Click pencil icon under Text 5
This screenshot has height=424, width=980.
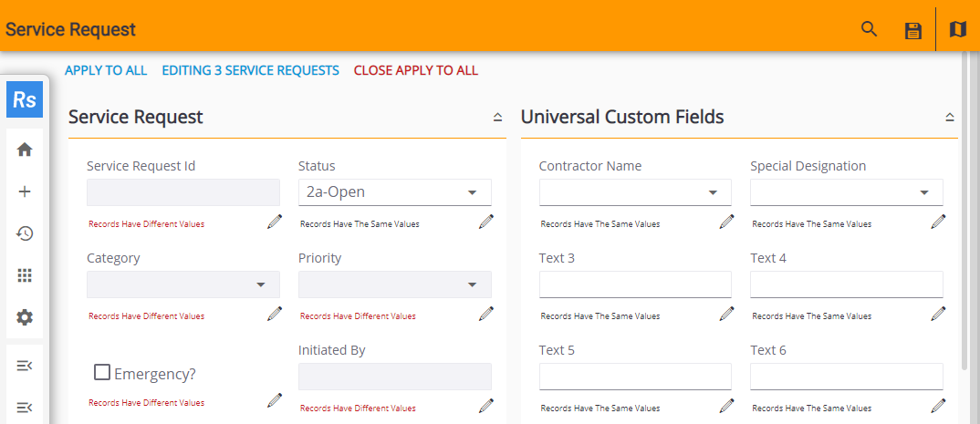726,406
